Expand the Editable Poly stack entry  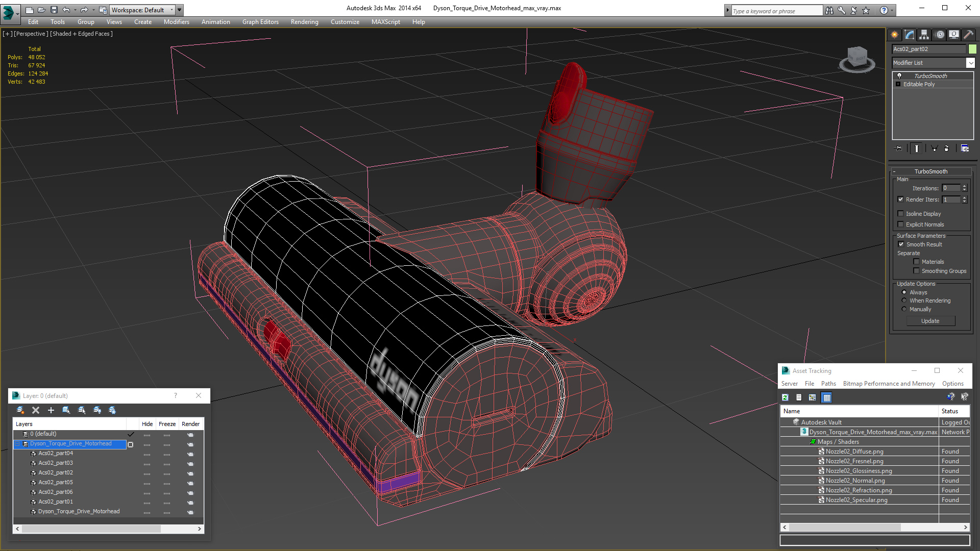coord(898,84)
